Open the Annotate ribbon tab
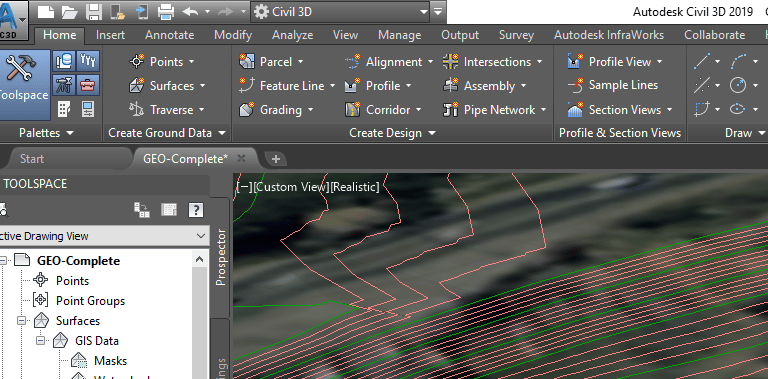Viewport: 768px width, 379px height. 169,35
